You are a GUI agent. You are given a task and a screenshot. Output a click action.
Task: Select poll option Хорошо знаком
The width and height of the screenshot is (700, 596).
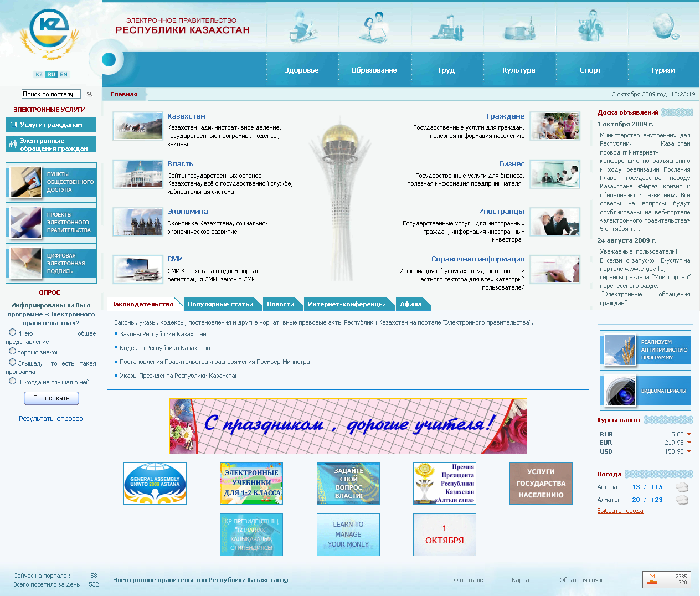(x=12, y=351)
